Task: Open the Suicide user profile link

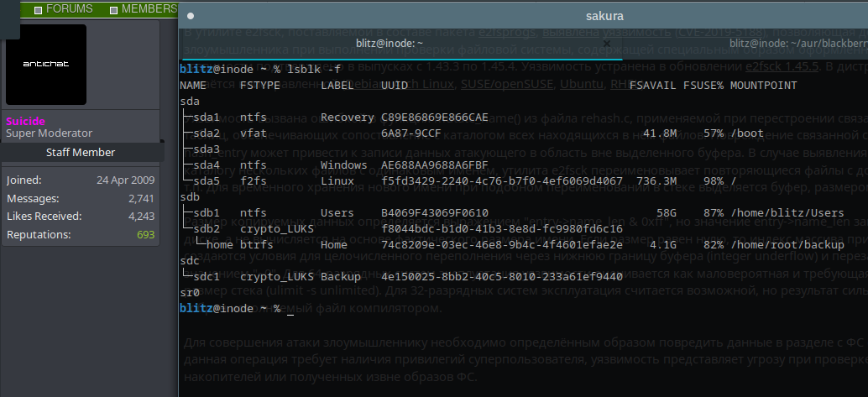Action: tap(25, 121)
